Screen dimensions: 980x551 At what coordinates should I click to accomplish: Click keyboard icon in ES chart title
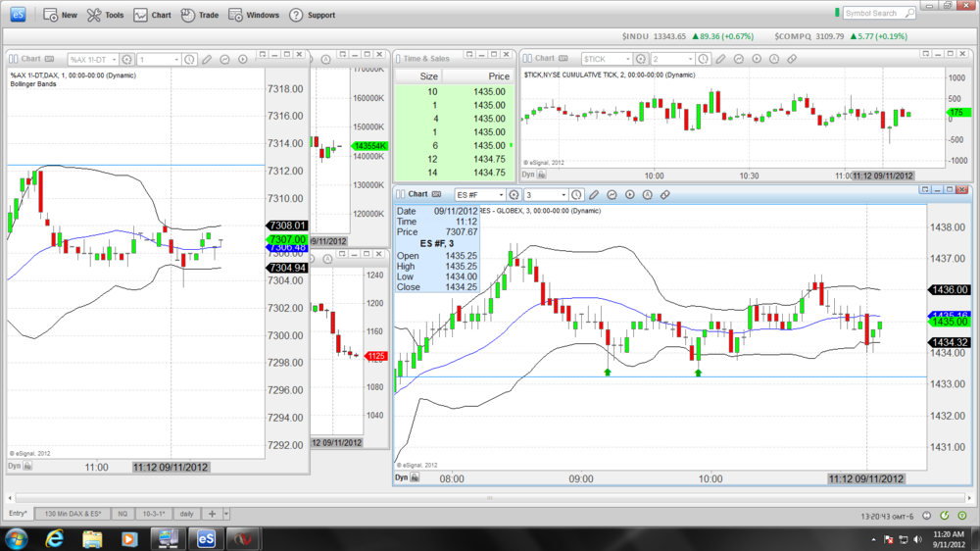click(437, 194)
